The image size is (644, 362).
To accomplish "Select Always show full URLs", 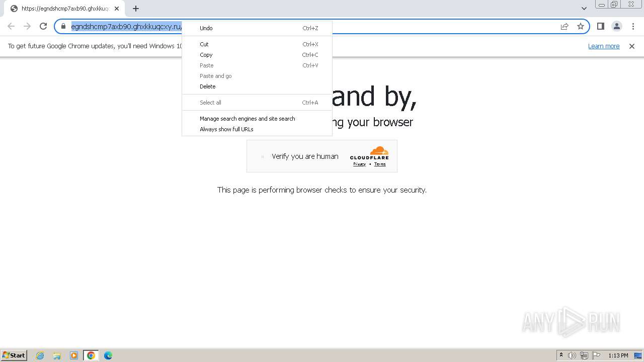I will pyautogui.click(x=257, y=129).
